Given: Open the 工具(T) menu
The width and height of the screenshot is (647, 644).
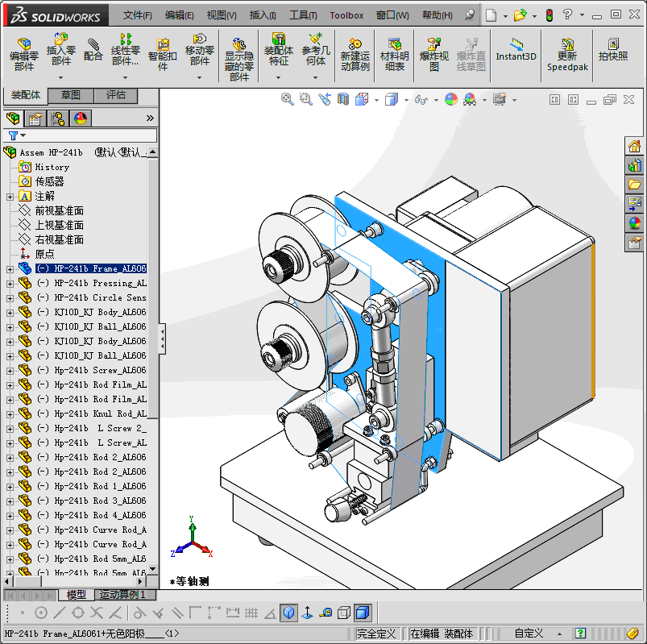Looking at the screenshot, I should [x=303, y=15].
